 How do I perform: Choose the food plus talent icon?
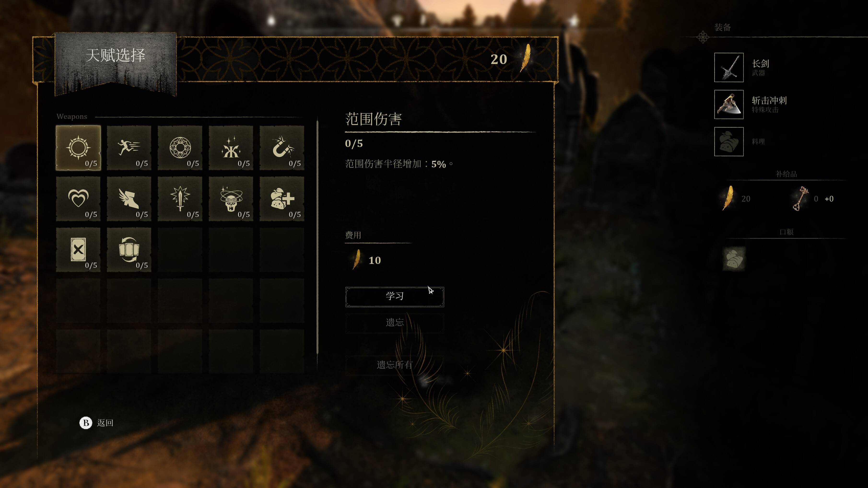click(x=282, y=199)
